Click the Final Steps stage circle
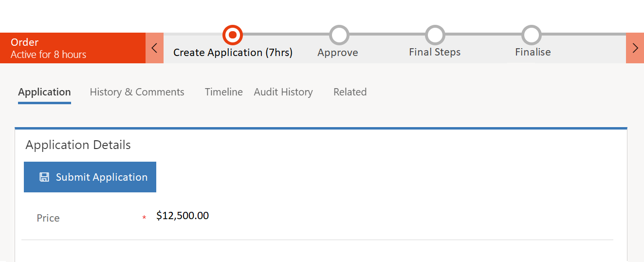Image resolution: width=644 pixels, height=262 pixels. (435, 35)
